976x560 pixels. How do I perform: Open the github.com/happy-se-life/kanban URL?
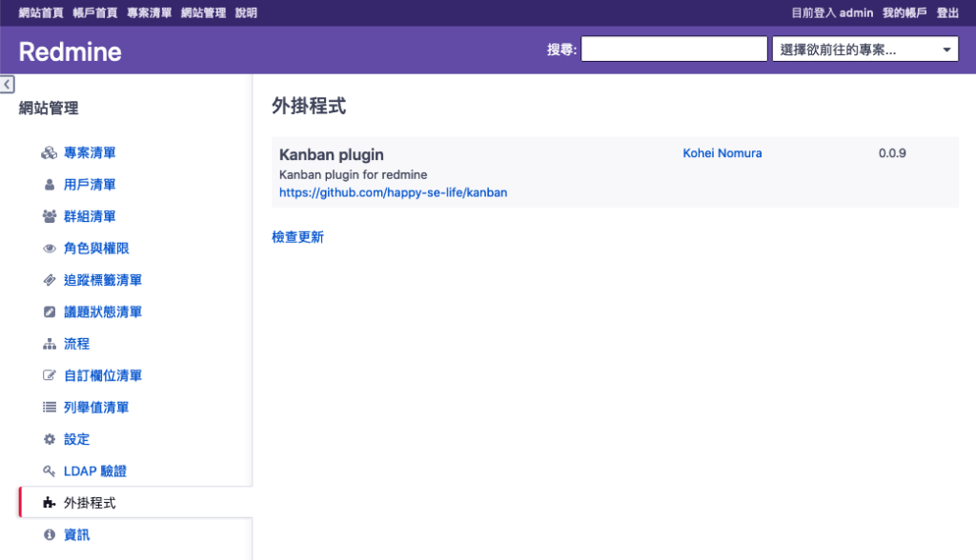[394, 192]
